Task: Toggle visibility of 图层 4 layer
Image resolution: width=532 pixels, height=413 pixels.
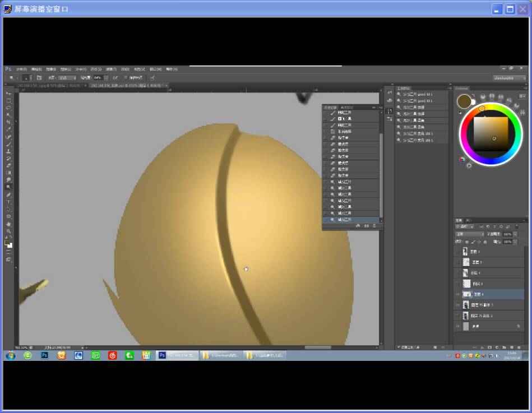Action: [457, 273]
